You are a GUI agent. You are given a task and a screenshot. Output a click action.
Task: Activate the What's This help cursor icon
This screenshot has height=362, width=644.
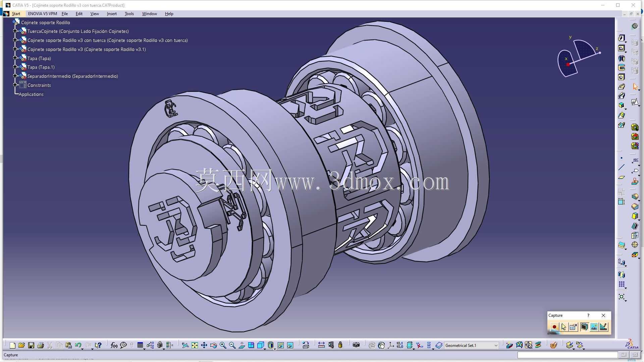(x=98, y=345)
